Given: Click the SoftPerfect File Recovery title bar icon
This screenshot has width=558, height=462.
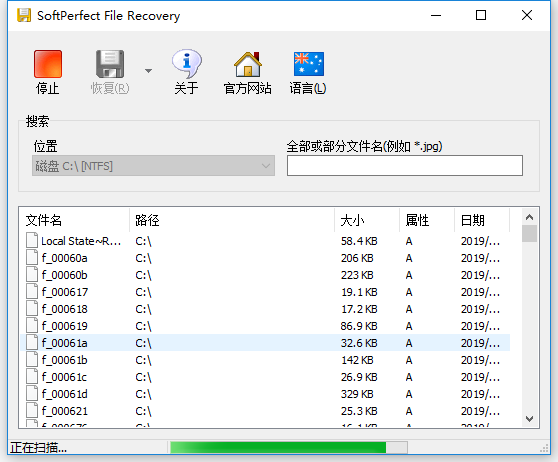Looking at the screenshot, I should (24, 15).
